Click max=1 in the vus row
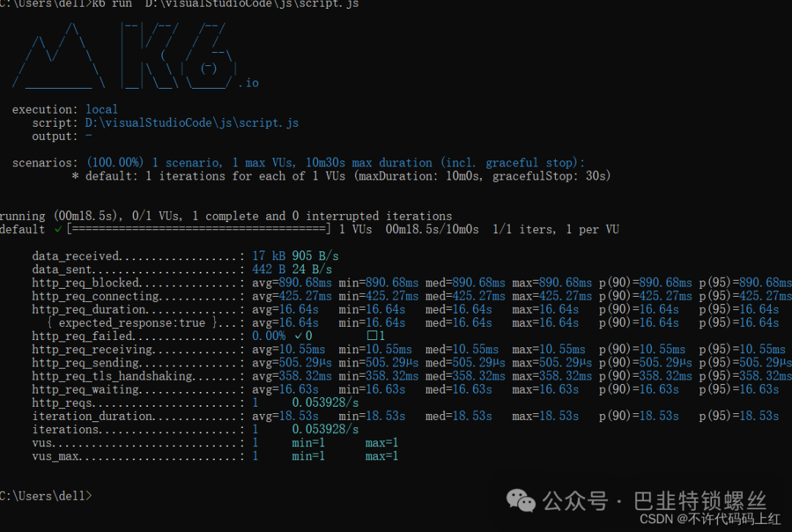The height and width of the screenshot is (532, 792). (x=382, y=443)
